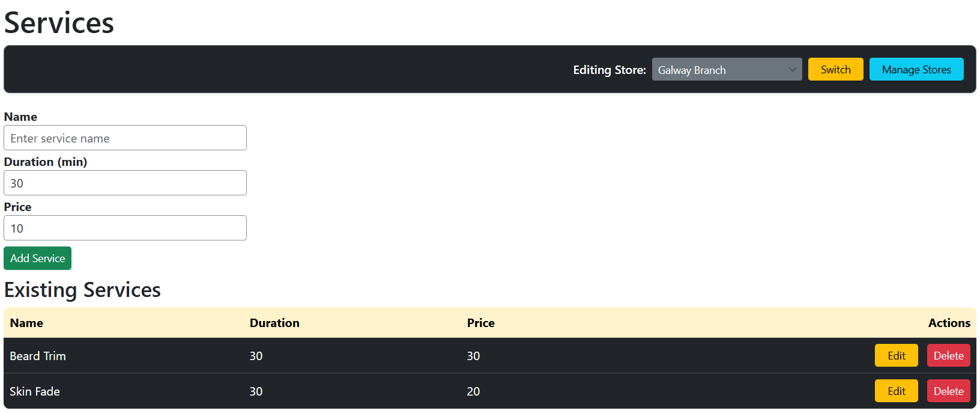Edit the Beard Trim service
The image size is (980, 413).
896,356
